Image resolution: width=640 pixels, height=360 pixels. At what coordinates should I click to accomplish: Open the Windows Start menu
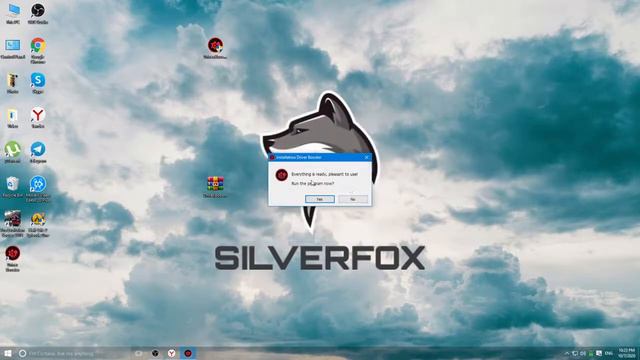click(x=7, y=353)
